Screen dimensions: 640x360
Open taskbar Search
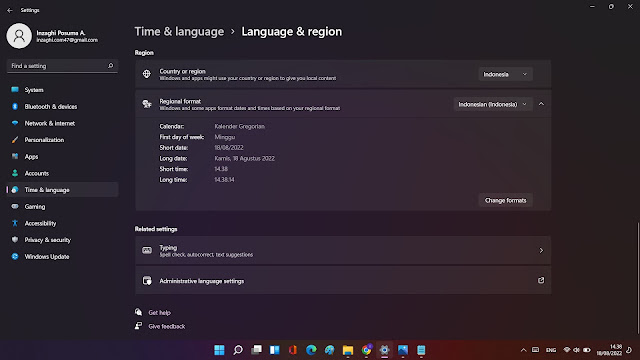[238, 350]
